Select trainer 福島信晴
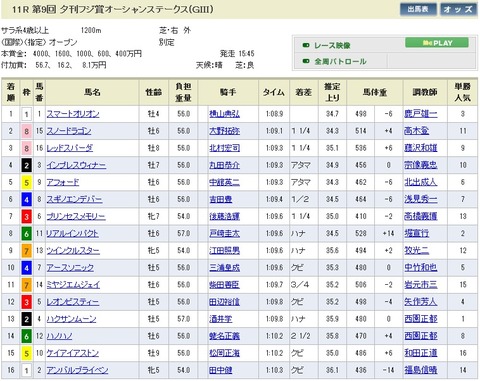Screen dimensions: 480x381 coord(421,370)
